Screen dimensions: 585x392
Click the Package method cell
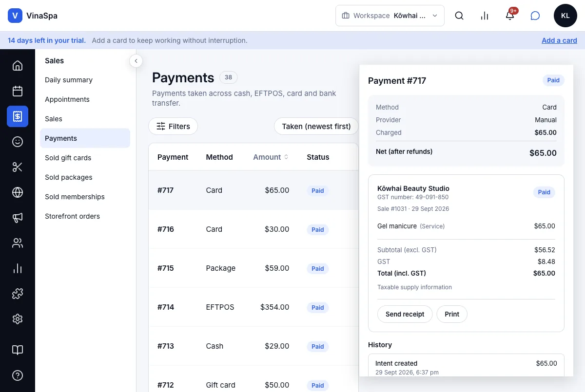coord(220,268)
